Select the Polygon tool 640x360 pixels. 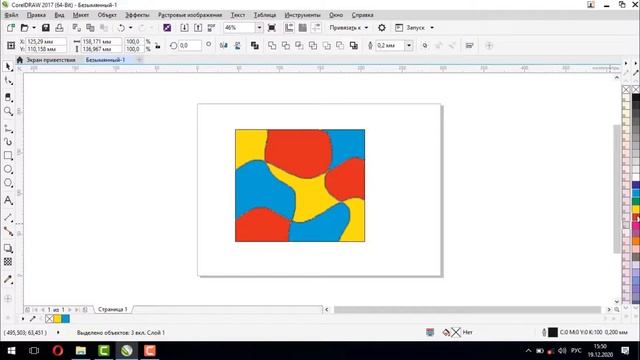pos(8,183)
